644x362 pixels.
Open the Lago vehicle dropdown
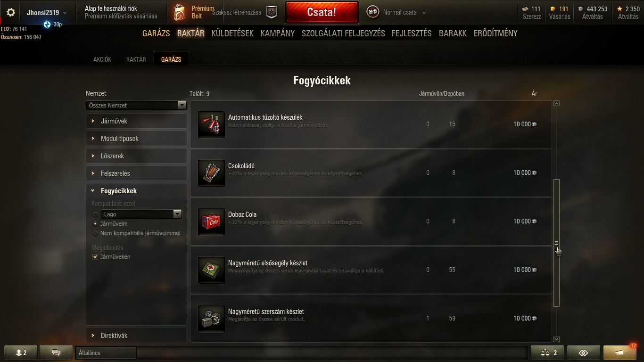point(141,214)
